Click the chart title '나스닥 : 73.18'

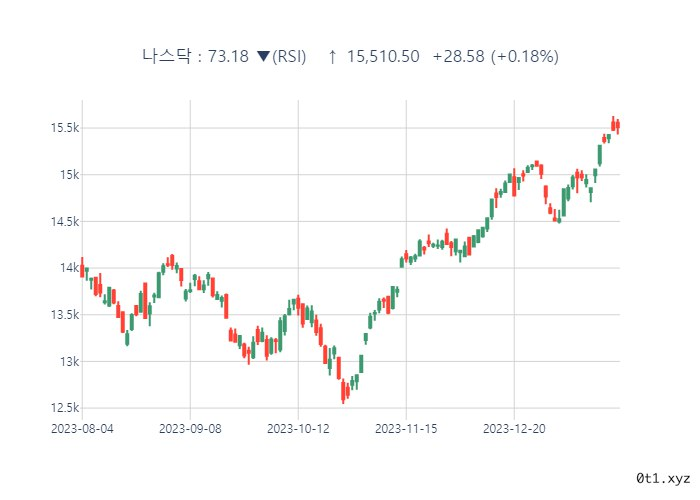pos(196,56)
